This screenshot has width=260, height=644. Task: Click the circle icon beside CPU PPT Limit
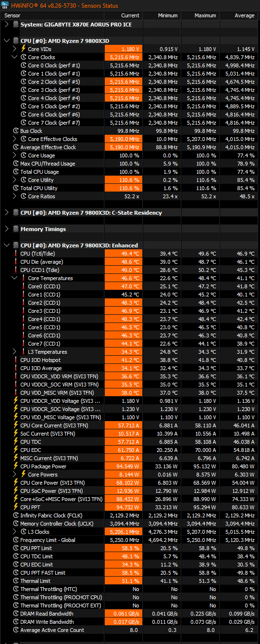(x=15, y=548)
